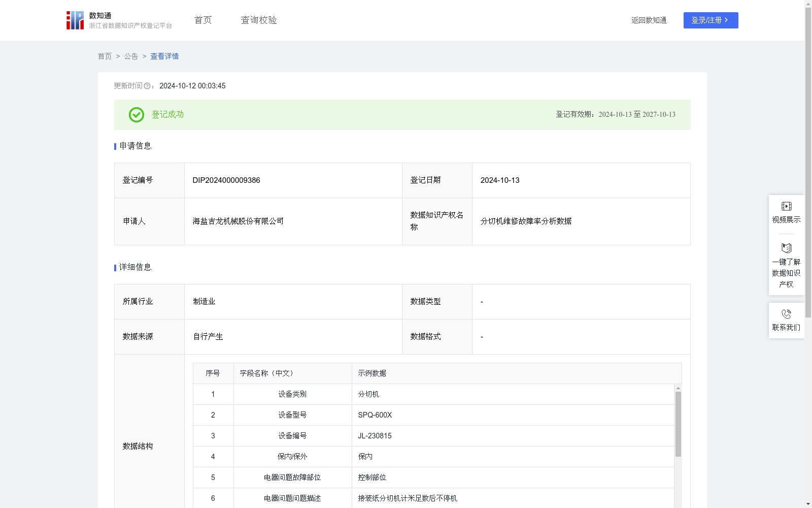Click sample value 保内 in row 4

click(x=365, y=457)
